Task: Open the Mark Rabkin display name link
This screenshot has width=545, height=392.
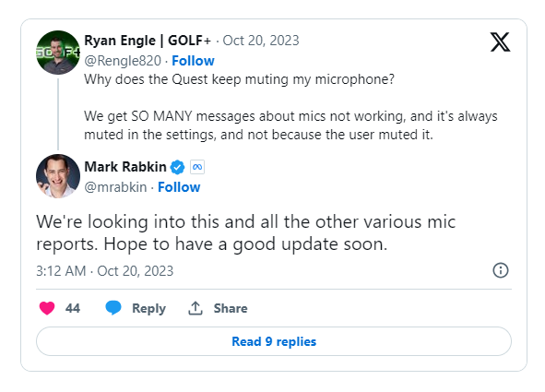Action: pyautogui.click(x=125, y=167)
